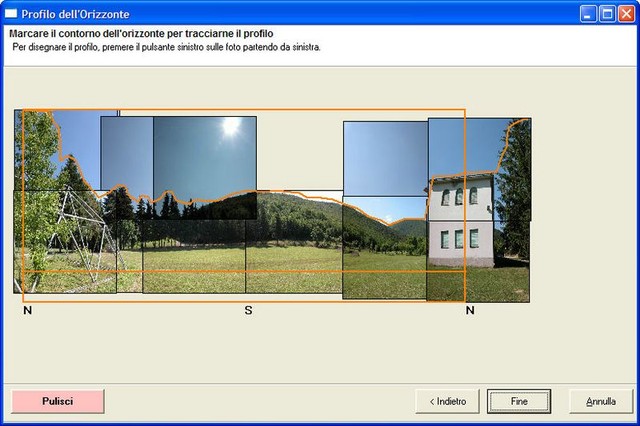Image resolution: width=640 pixels, height=426 pixels.
Task: Click the left N compass label
Action: [27, 310]
